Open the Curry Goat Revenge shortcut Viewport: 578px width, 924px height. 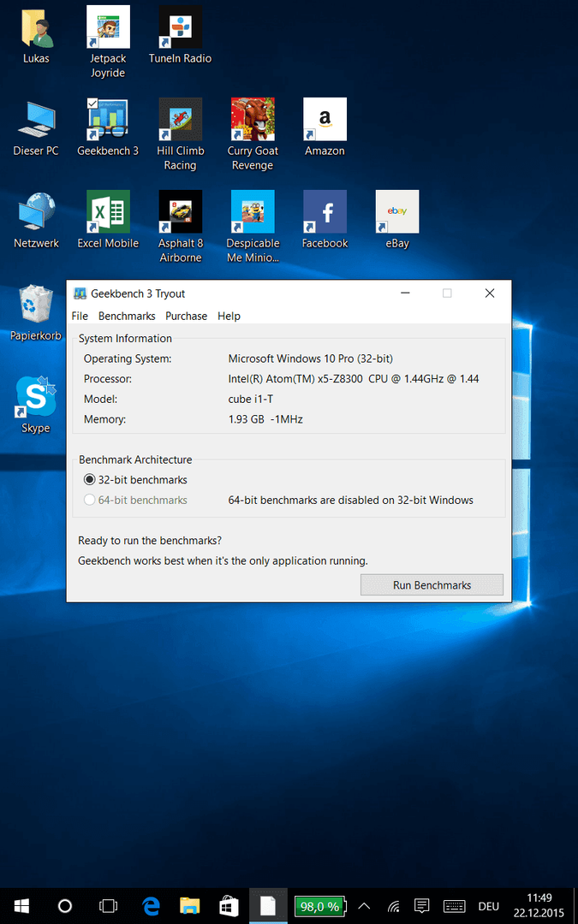click(253, 120)
